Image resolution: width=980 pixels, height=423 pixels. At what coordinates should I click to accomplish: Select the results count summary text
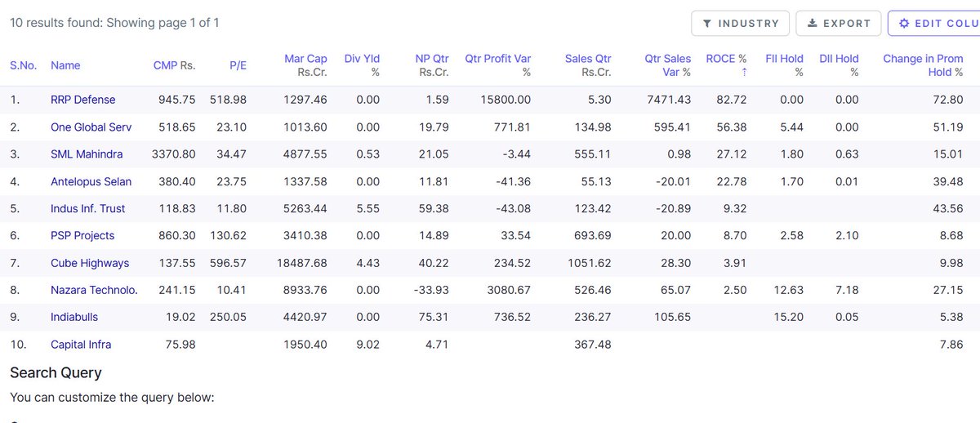point(114,23)
